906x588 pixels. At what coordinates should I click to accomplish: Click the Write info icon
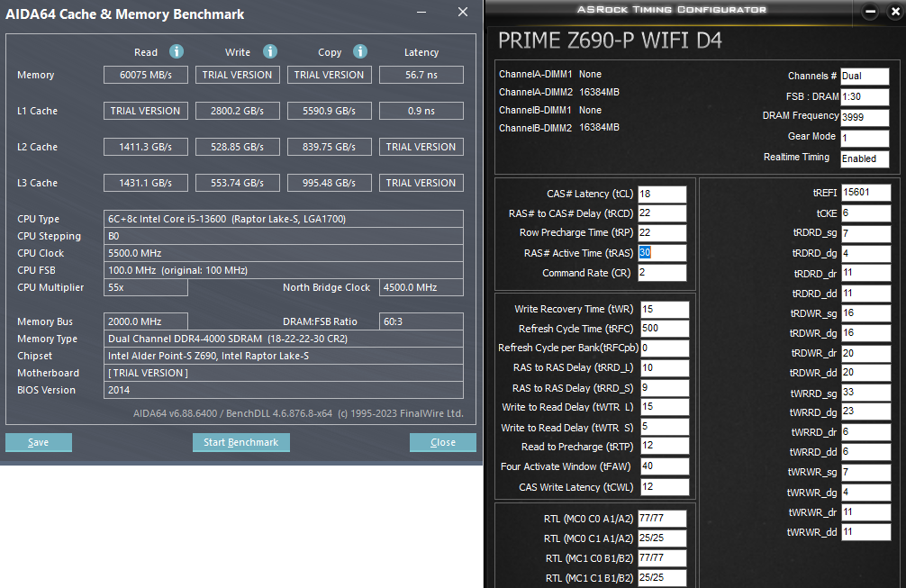(270, 52)
